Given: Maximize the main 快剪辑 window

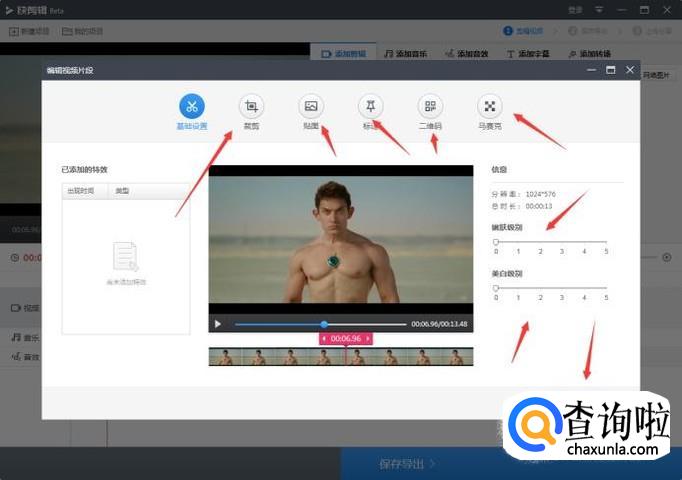Looking at the screenshot, I should pyautogui.click(x=645, y=10).
